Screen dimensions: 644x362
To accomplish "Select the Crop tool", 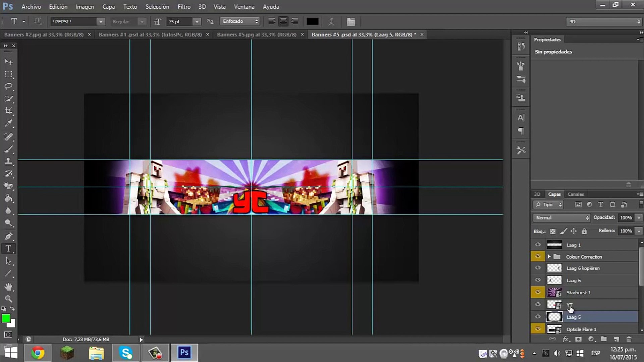I will 8,111.
